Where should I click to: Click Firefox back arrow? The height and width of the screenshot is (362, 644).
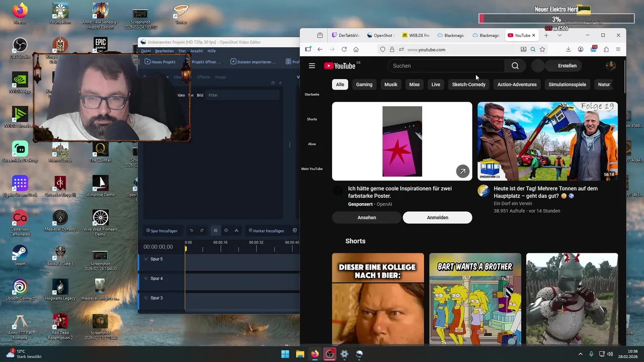[320, 49]
